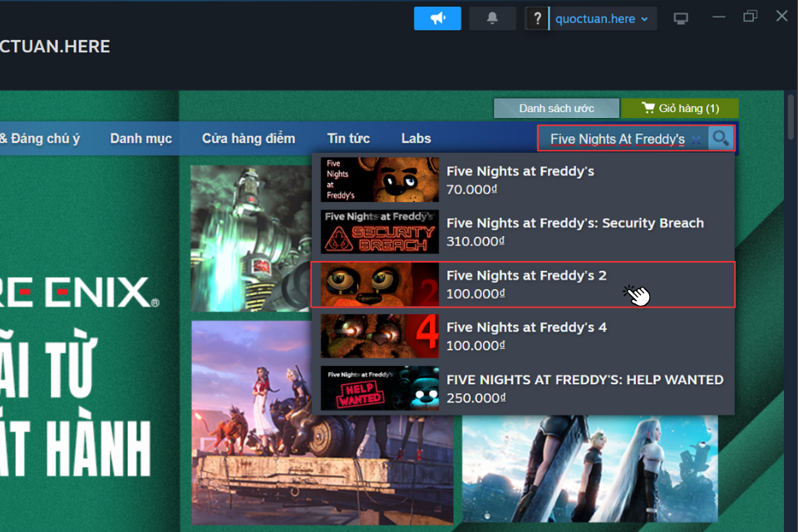This screenshot has width=798, height=532.
Task: Click the Five Nights at Freddy's thumbnail image
Action: coord(380,180)
